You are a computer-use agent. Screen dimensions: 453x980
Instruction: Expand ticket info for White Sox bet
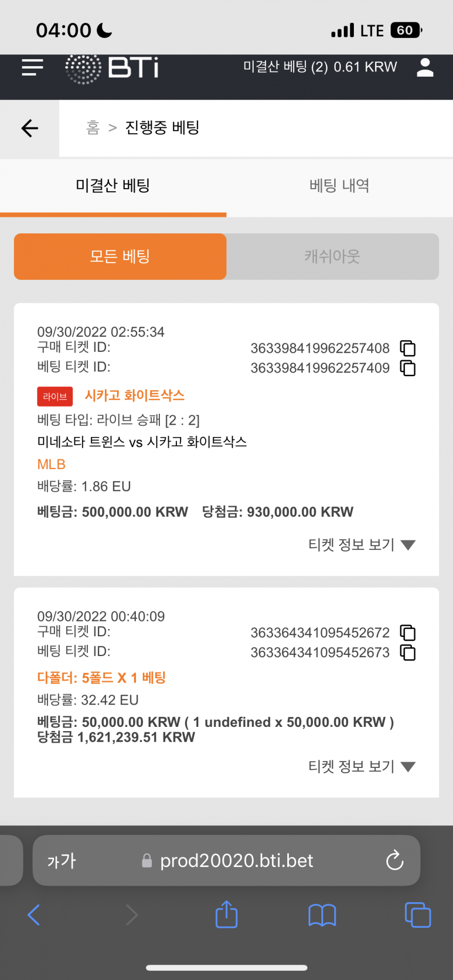[x=362, y=545]
